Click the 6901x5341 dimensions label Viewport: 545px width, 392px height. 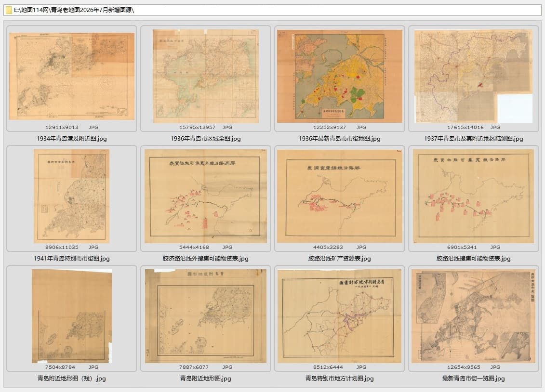tap(462, 247)
